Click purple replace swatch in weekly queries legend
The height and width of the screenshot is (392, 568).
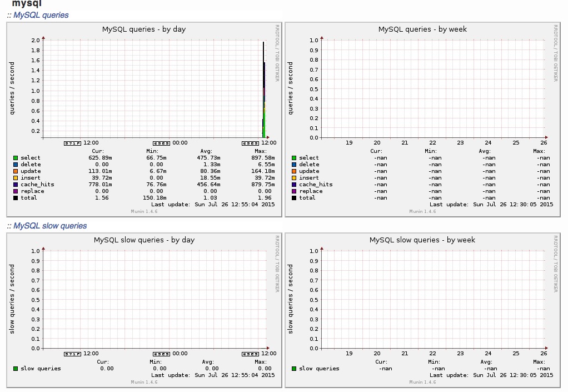coord(294,191)
